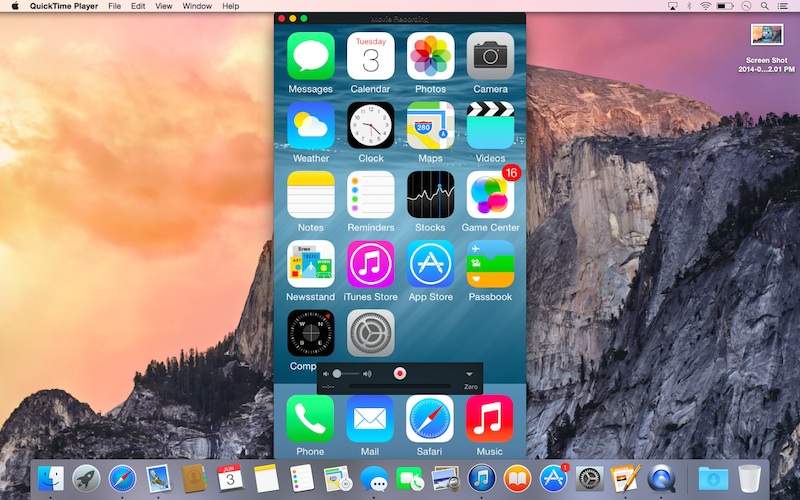Viewport: 800px width, 500px height.
Task: Open the Window menu
Action: [197, 6]
